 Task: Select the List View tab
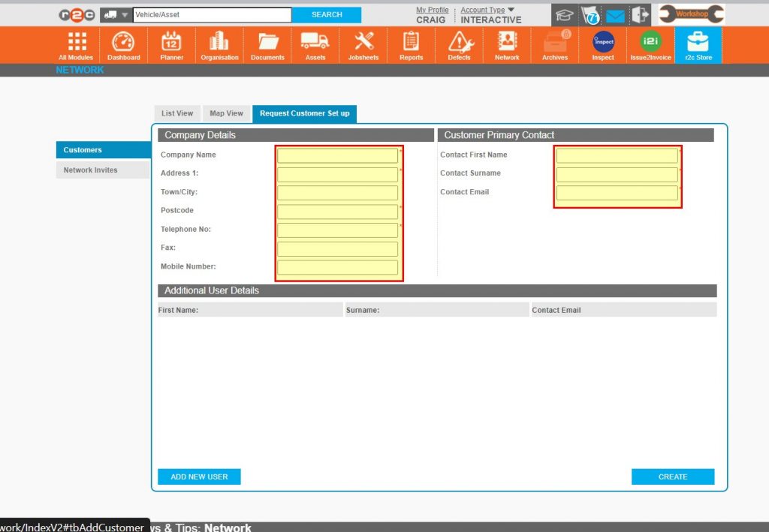[x=176, y=113]
